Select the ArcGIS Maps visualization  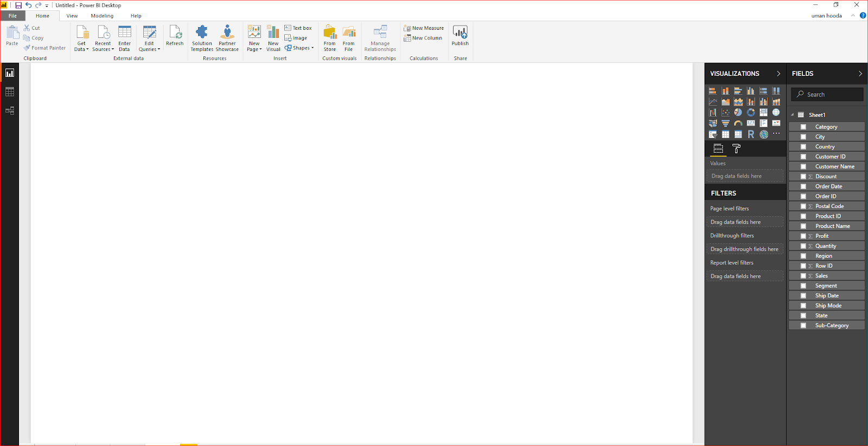[764, 134]
